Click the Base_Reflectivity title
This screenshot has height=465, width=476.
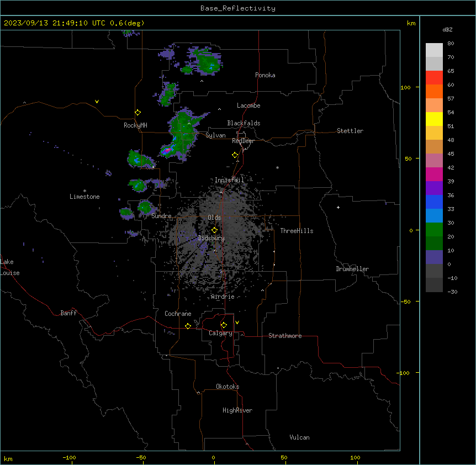pos(238,8)
